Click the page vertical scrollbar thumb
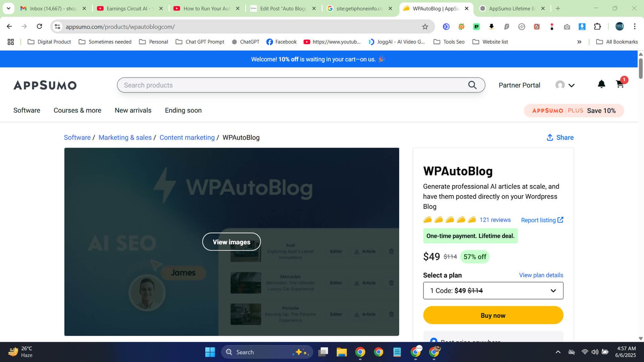 click(x=641, y=68)
